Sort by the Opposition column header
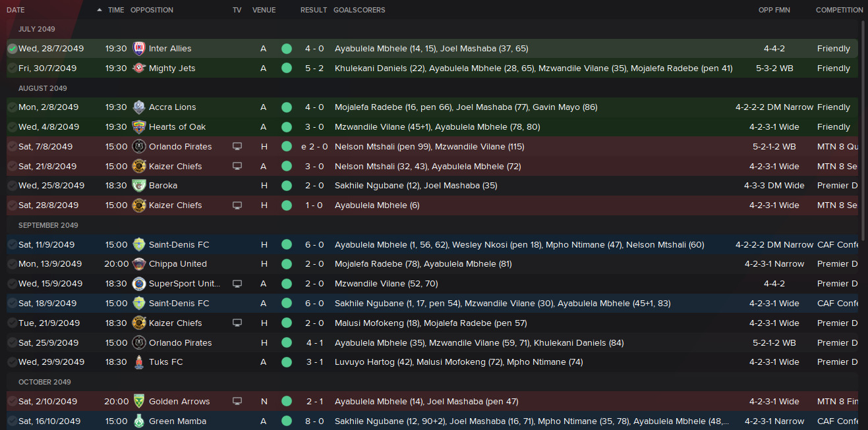The width and height of the screenshot is (868, 430). 152,10
